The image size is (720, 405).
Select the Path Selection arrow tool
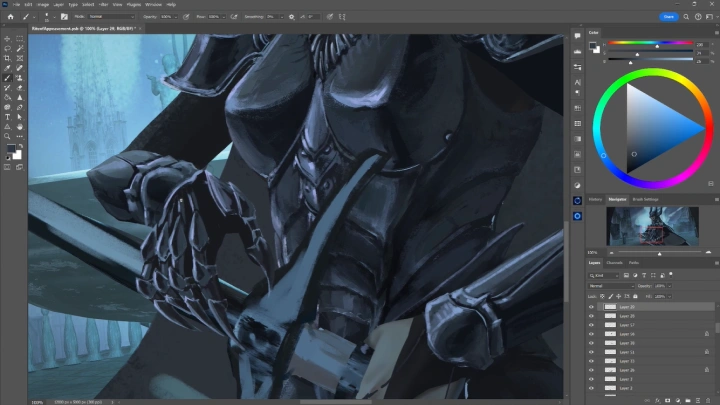(x=20, y=117)
